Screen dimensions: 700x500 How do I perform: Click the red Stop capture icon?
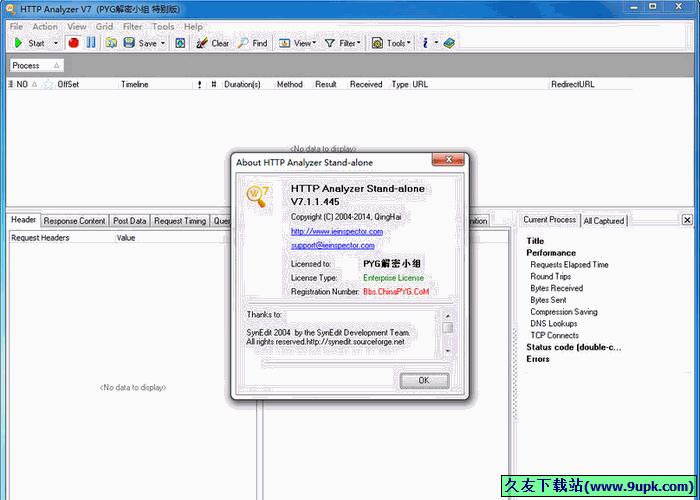click(74, 43)
